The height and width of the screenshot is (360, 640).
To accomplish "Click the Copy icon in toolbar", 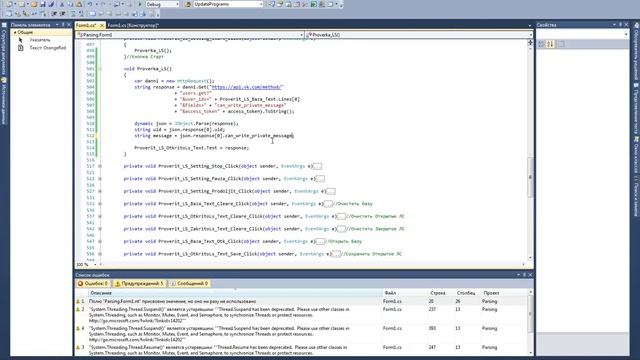I will [70, 4].
